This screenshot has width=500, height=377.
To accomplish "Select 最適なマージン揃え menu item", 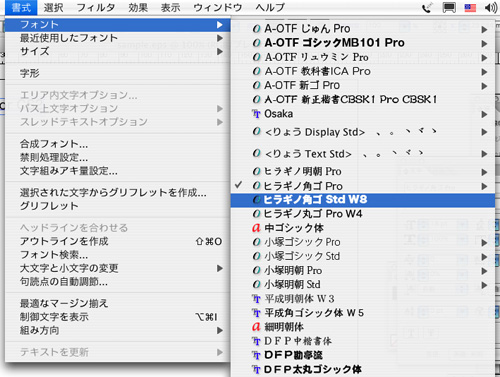I will [118, 303].
